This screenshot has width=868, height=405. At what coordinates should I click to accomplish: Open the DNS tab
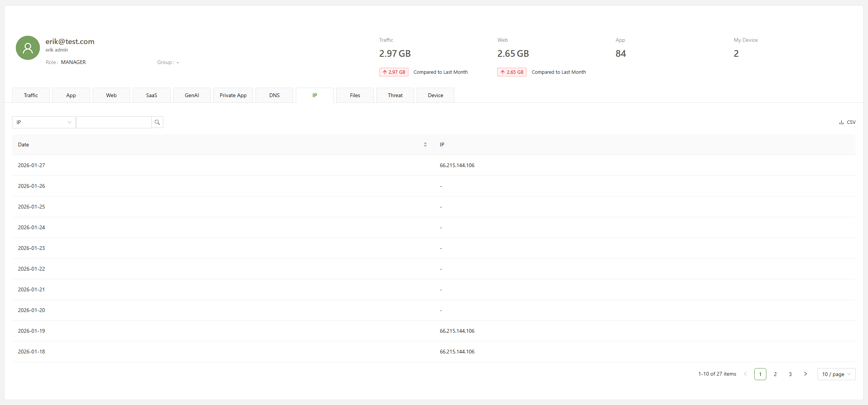[x=274, y=95]
